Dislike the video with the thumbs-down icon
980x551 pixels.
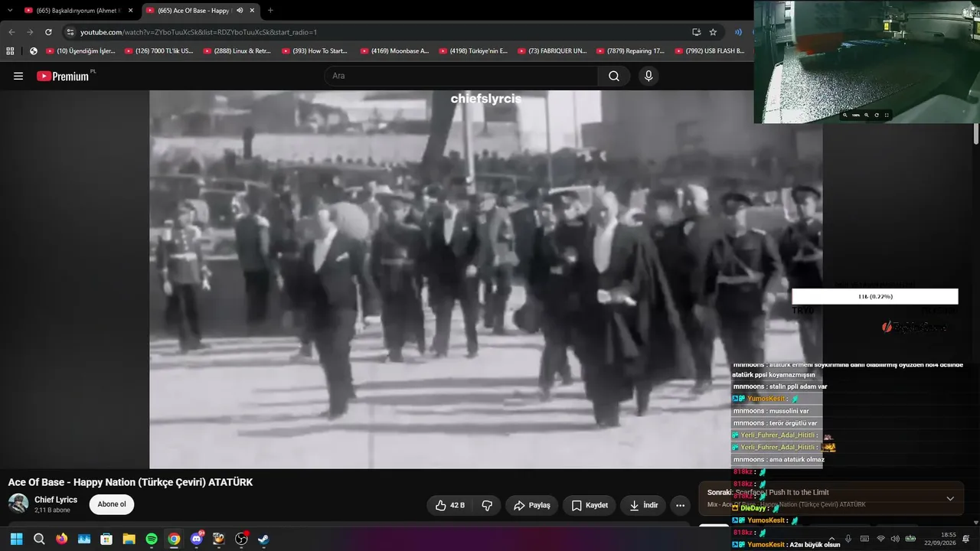click(x=487, y=505)
